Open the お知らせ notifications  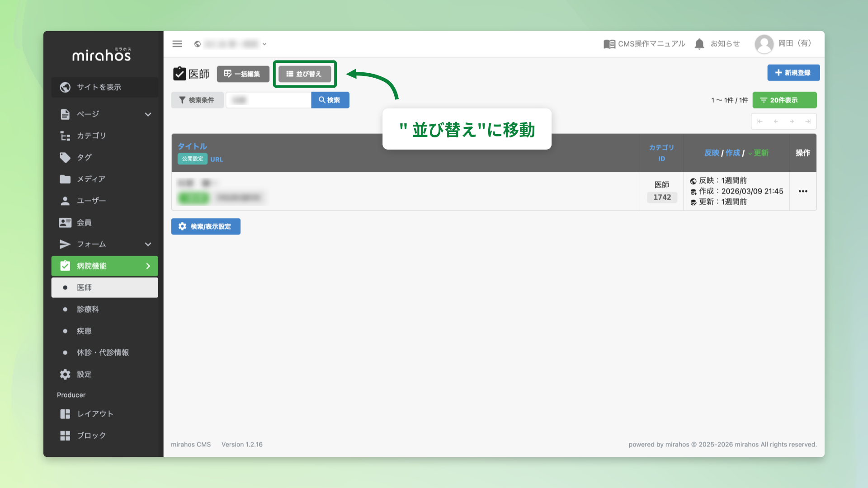(725, 44)
